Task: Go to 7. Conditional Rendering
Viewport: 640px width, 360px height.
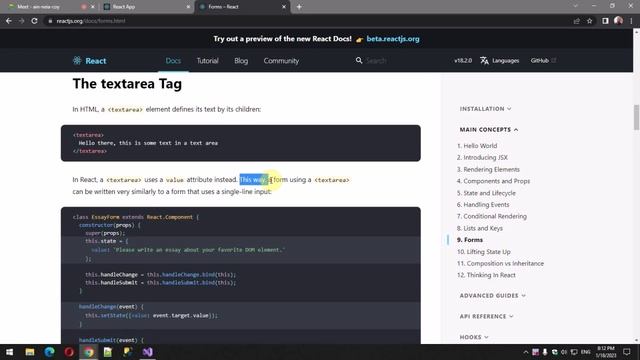Action: tap(491, 216)
